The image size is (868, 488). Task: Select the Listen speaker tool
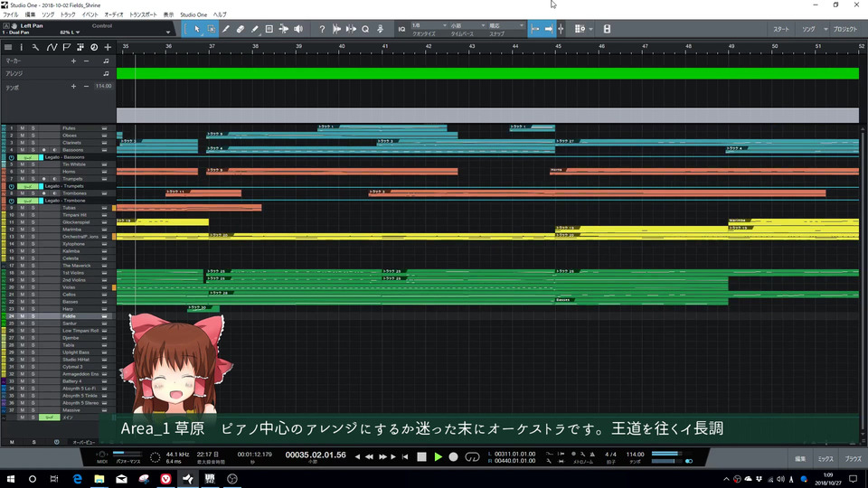298,29
